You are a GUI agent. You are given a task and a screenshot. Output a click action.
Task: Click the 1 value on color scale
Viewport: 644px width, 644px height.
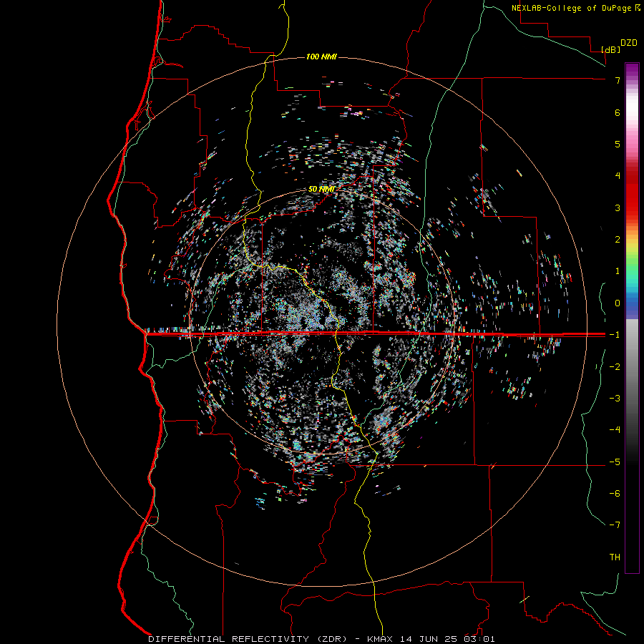tap(618, 271)
